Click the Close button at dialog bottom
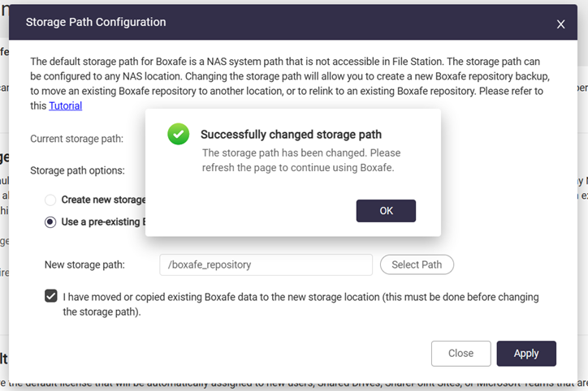The image size is (588, 391). (x=460, y=354)
